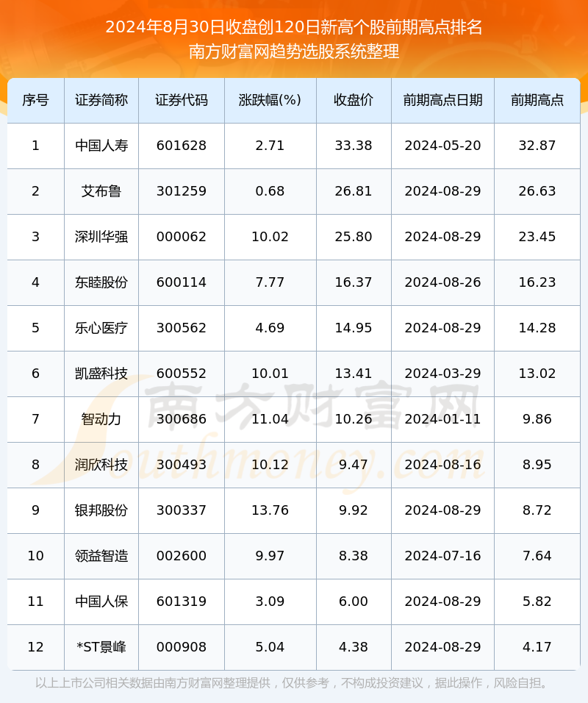The image size is (588, 703).
Task: Click date 2024-08-16
Action: (x=442, y=465)
